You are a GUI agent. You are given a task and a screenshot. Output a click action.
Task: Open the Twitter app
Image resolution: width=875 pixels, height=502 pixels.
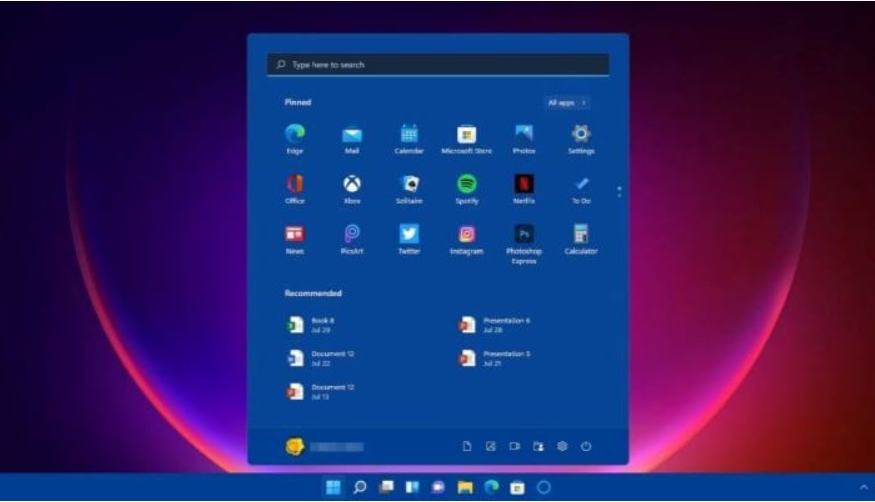pyautogui.click(x=409, y=239)
